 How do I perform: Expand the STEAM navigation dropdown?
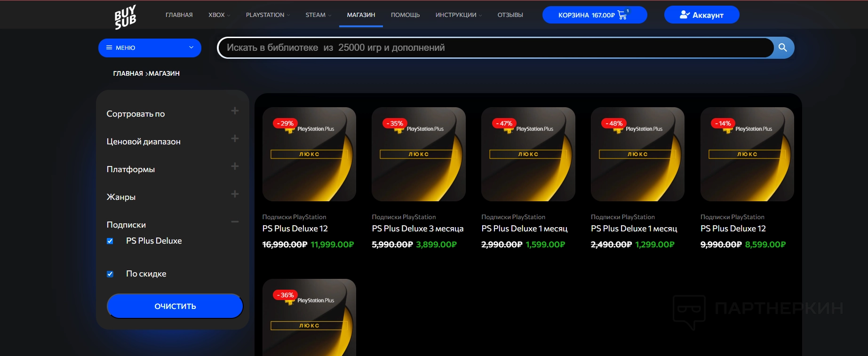coord(319,15)
